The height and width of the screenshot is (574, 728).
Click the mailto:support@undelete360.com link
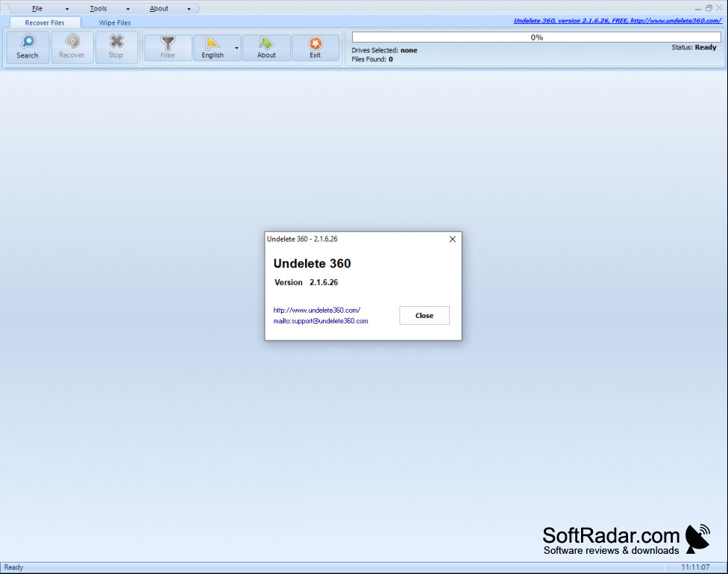[x=320, y=321]
